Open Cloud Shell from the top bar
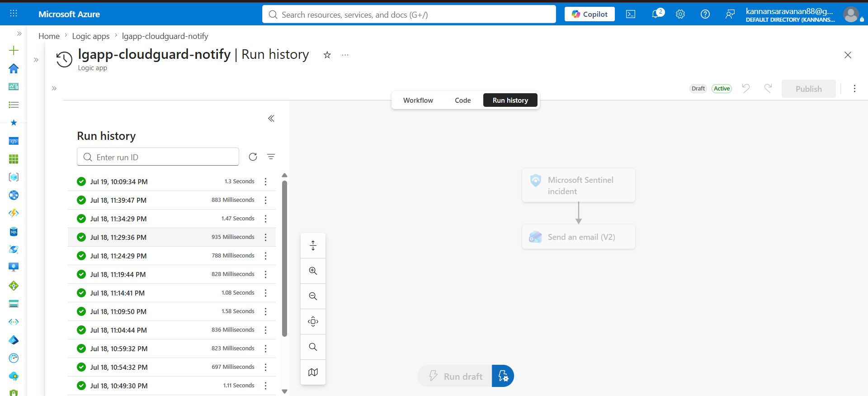The width and height of the screenshot is (868, 396). 630,14
